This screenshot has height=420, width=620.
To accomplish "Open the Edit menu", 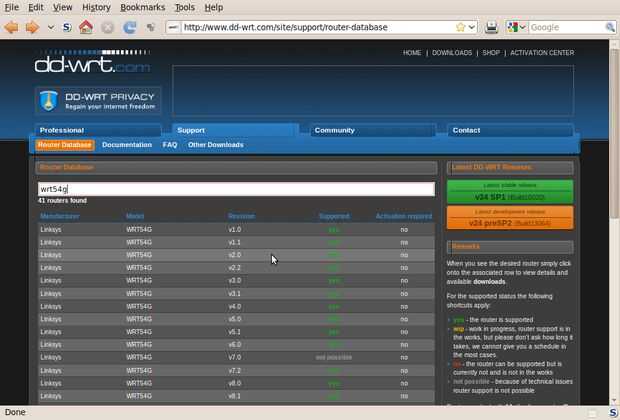I will (x=36, y=8).
